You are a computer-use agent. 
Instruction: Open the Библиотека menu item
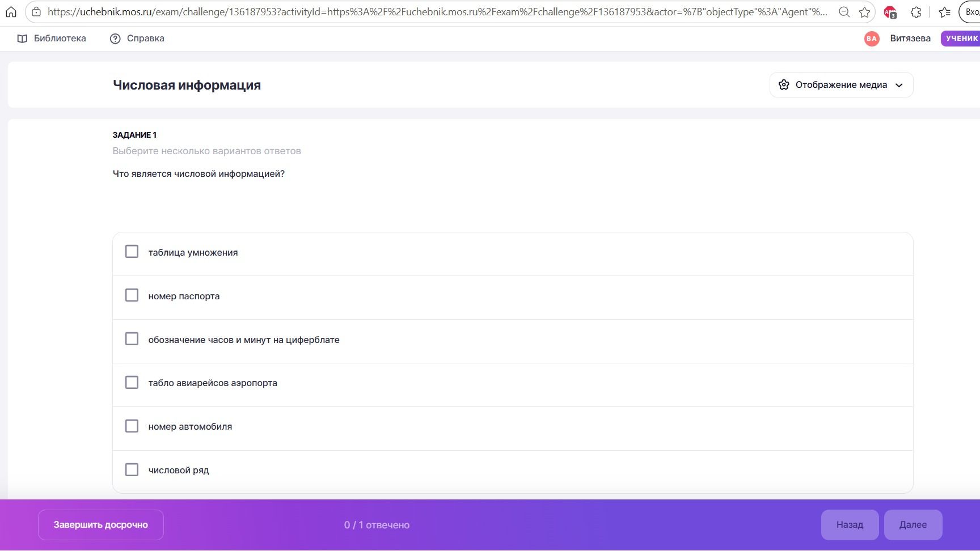pos(52,39)
